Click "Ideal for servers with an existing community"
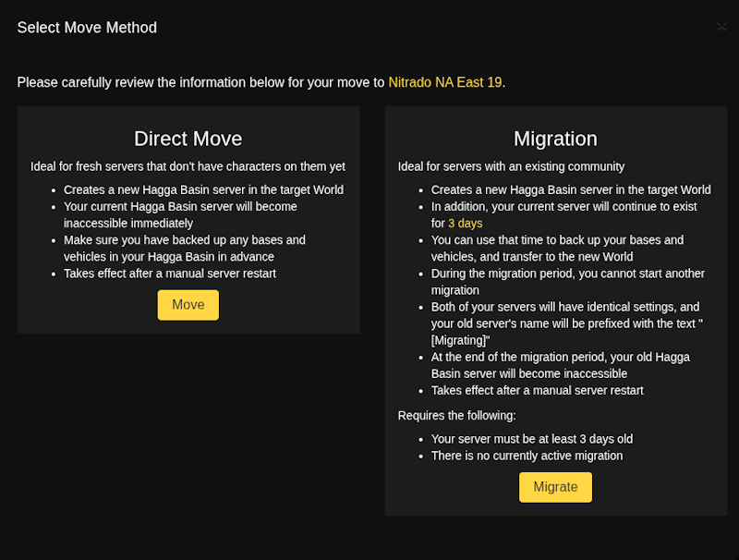This screenshot has width=739, height=560. 511,166
